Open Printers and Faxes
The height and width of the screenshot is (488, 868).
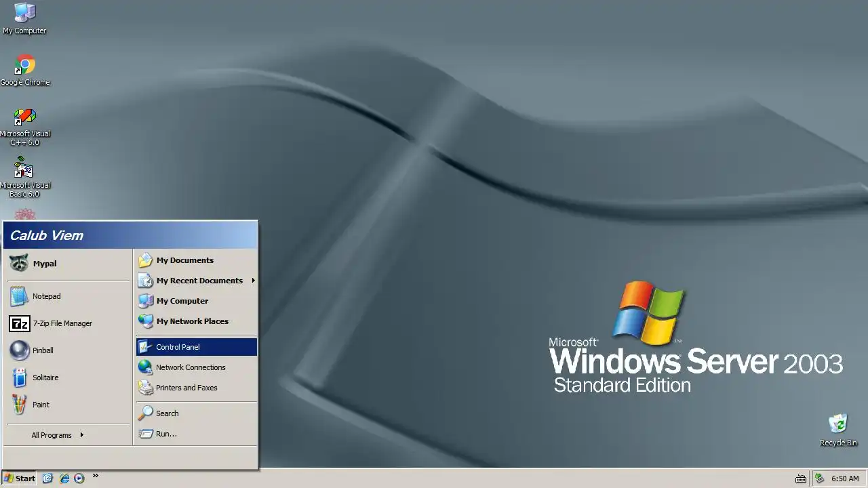[x=197, y=388]
